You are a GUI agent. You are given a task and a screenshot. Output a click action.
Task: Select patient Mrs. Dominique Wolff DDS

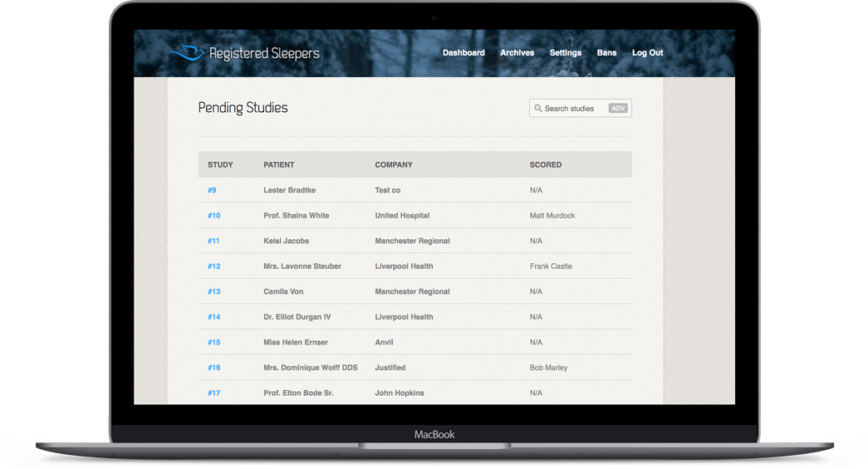[311, 368]
